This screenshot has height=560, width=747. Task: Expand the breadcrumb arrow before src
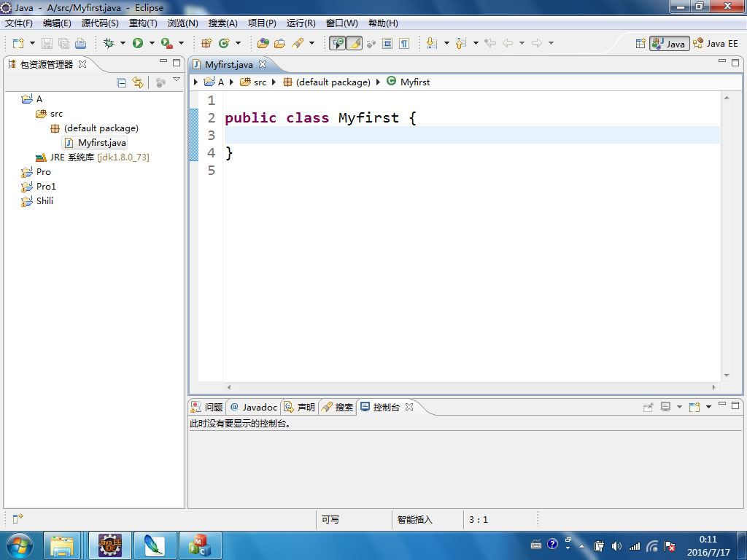pyautogui.click(x=231, y=82)
